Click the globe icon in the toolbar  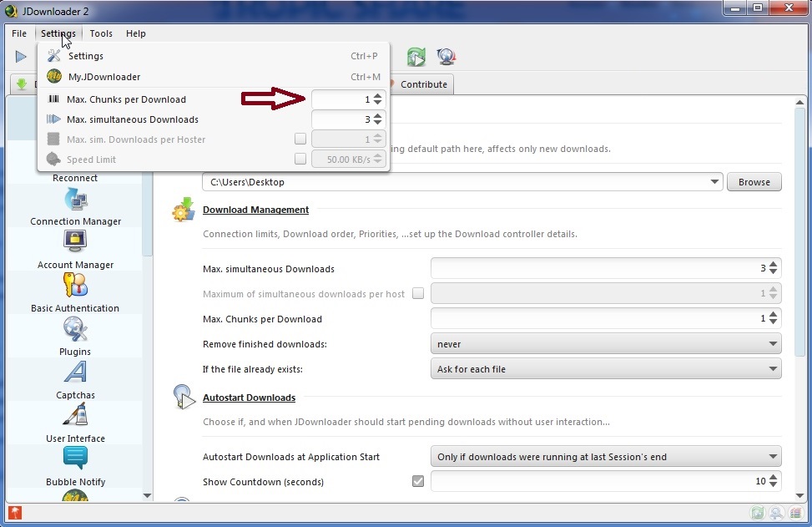(446, 57)
